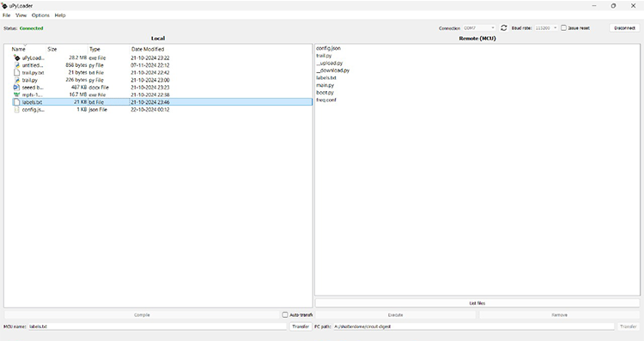Viewport: 644px width, 341px height.
Task: Click date 21-10-2024 22:38
Action: [x=150, y=94]
